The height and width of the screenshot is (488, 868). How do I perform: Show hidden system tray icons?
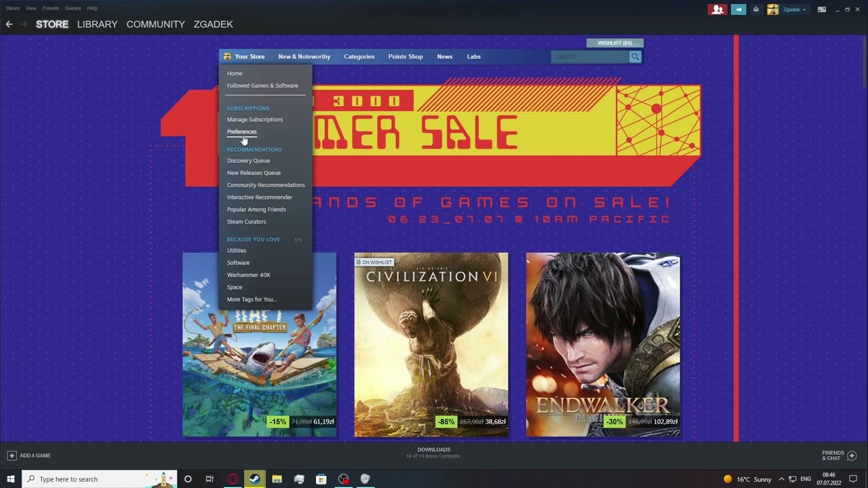(781, 479)
